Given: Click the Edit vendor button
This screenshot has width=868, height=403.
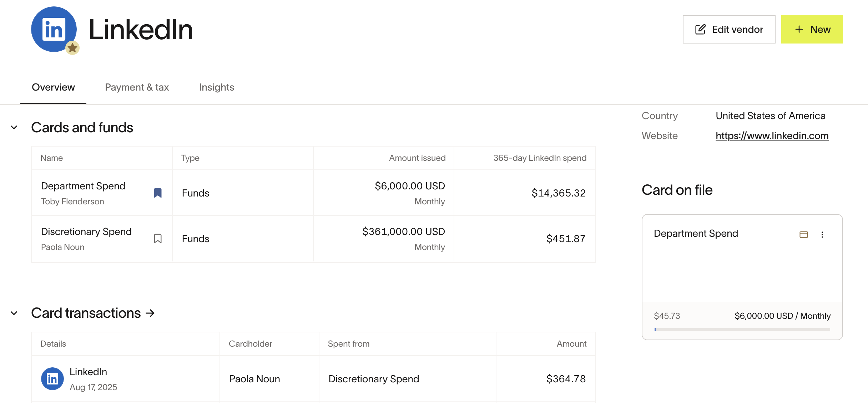Looking at the screenshot, I should [x=729, y=29].
